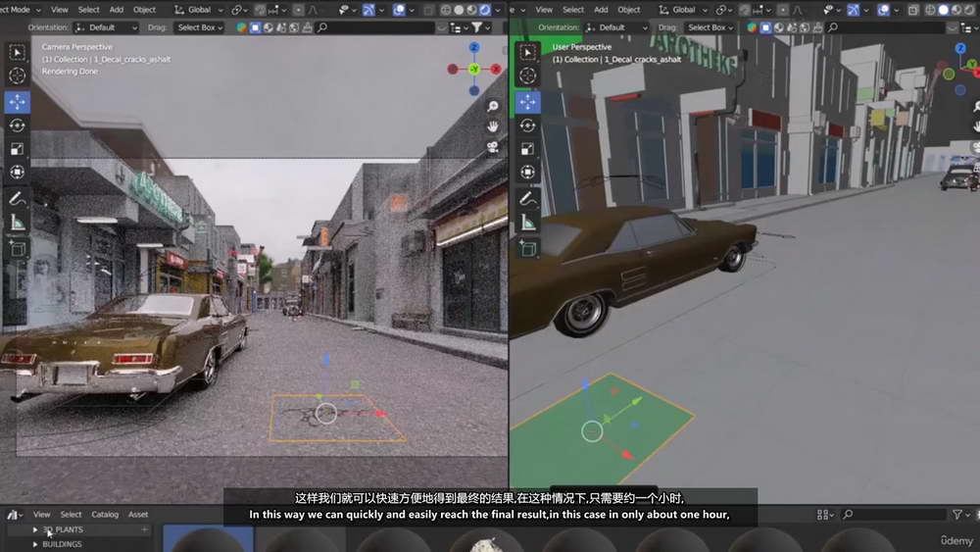Click the search field in right viewport header
The height and width of the screenshot is (552, 980).
[x=885, y=27]
